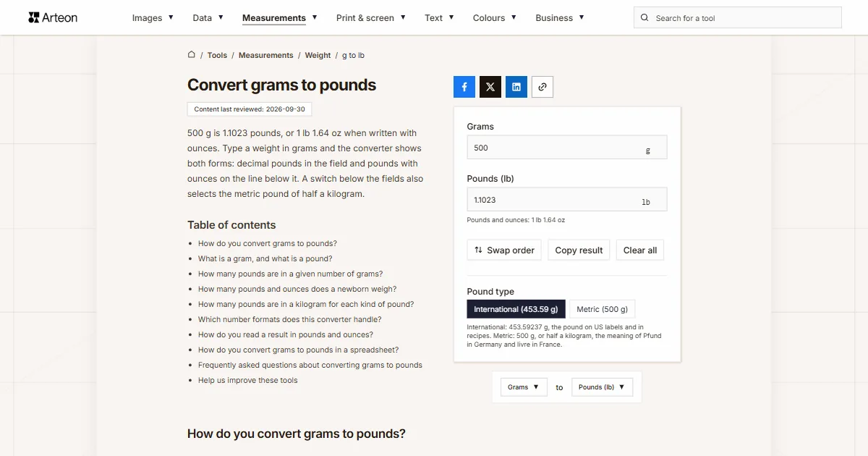This screenshot has height=456, width=868.
Task: Jump to Which number formats converter handles
Action: pos(290,319)
